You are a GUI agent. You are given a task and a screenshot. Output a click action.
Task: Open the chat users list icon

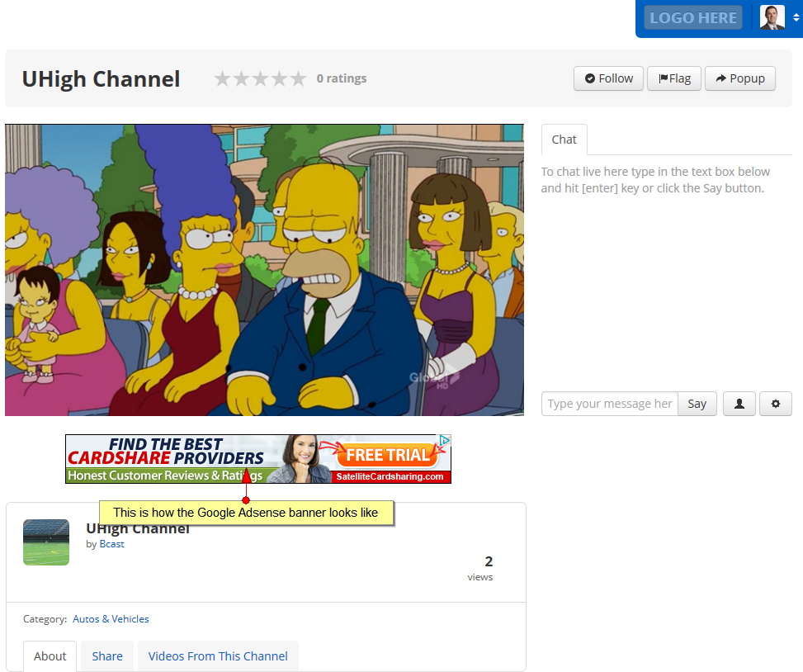(739, 404)
